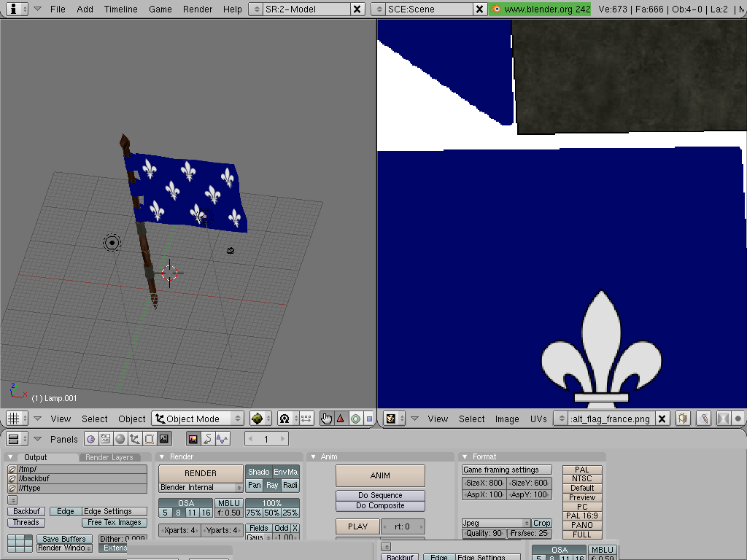747x560 pixels.
Task: Open the Render menu in top bar
Action: [197, 9]
